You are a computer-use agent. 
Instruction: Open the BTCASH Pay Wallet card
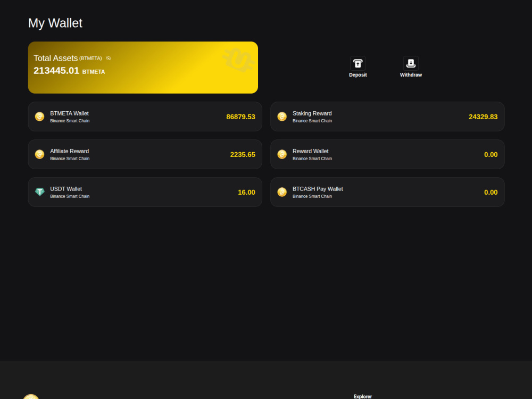[x=387, y=192]
